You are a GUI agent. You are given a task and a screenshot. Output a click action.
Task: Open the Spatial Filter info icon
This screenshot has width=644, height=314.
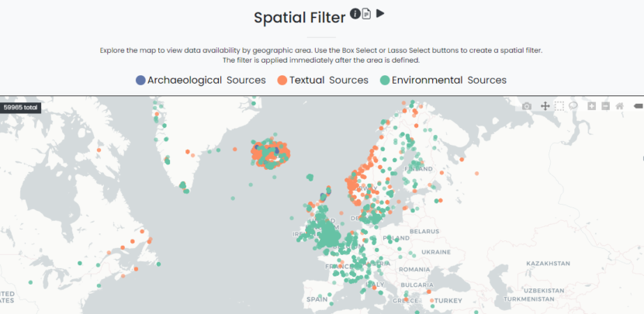point(355,13)
